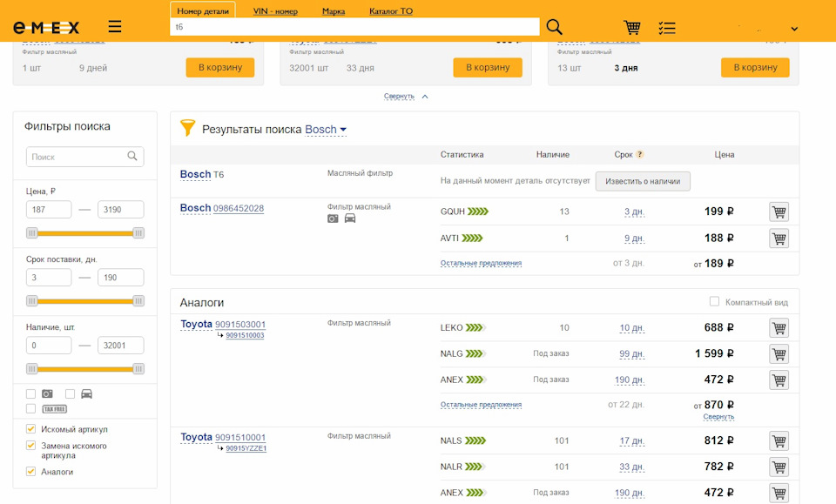Select the Номер детали tab
This screenshot has height=504, width=836.
pos(203,10)
